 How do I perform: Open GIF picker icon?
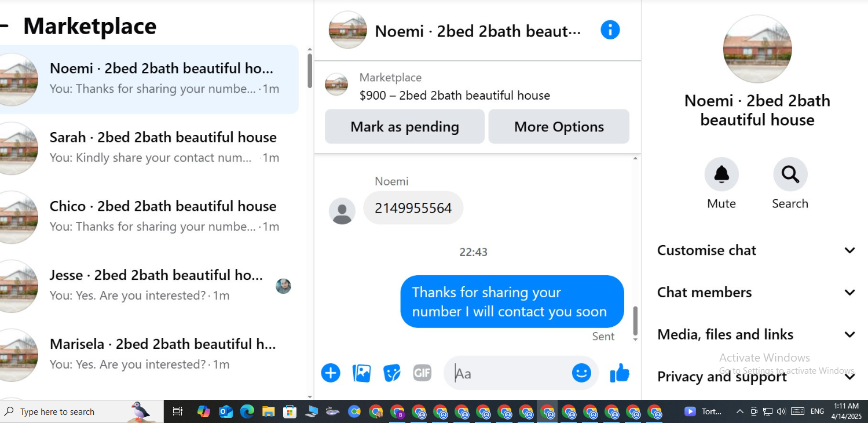pyautogui.click(x=422, y=373)
